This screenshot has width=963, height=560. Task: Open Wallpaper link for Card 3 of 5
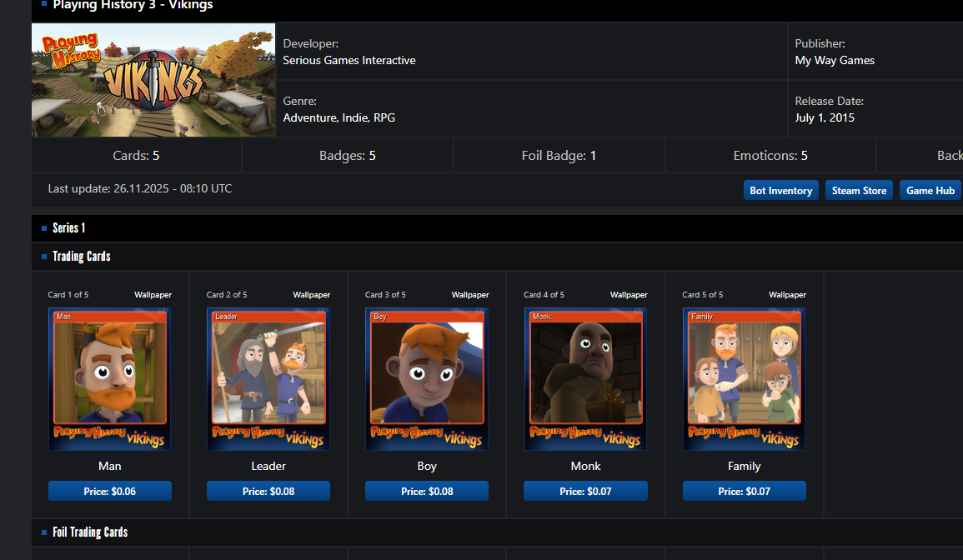(x=470, y=295)
